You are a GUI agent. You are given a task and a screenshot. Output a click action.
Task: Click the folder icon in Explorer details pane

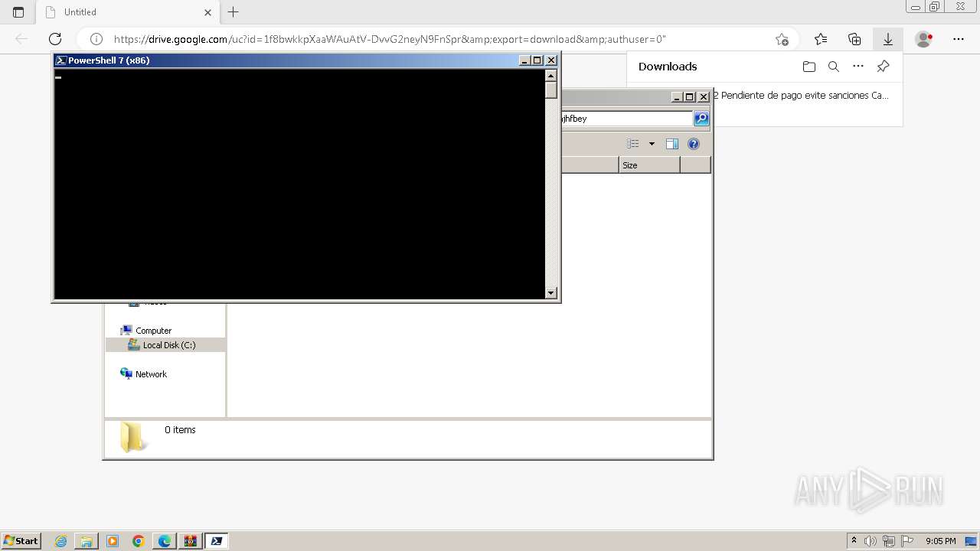tap(132, 437)
